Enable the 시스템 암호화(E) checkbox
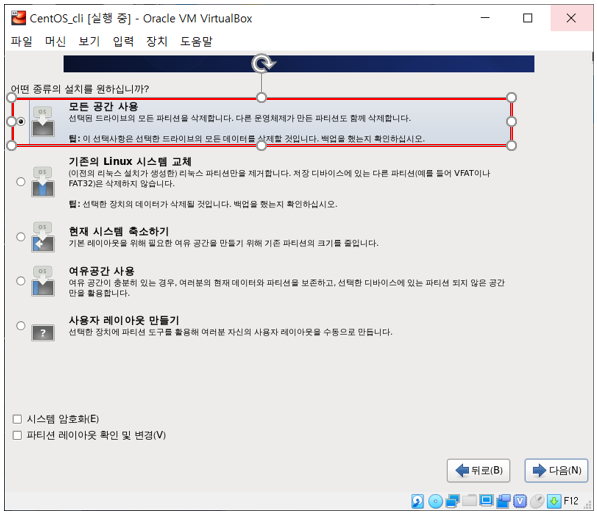Image resolution: width=597 pixels, height=514 pixels. (17, 419)
